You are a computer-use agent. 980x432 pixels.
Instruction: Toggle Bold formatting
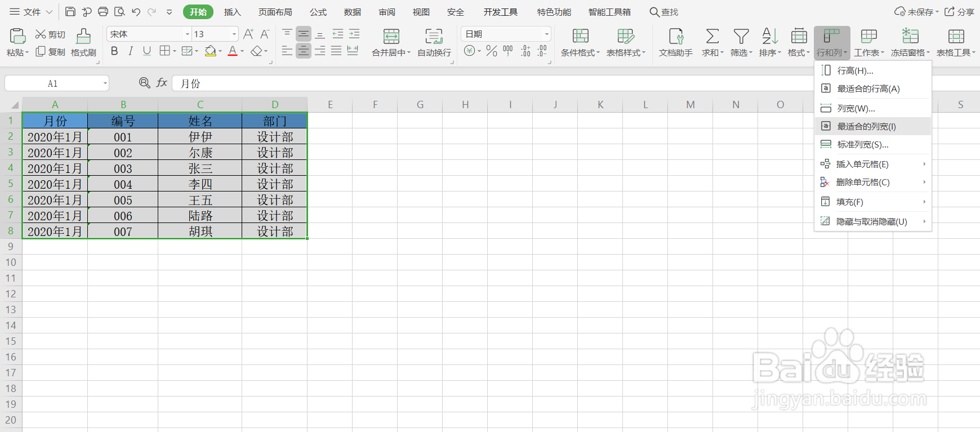(x=114, y=51)
